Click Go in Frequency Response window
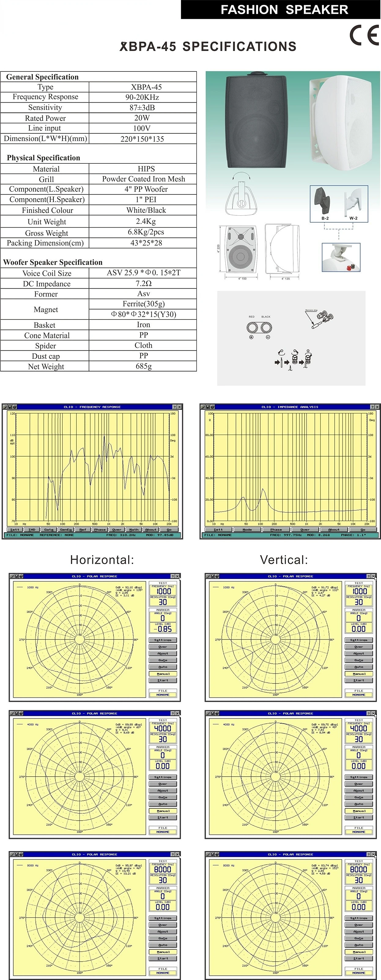The image size is (381, 980). 169,530
